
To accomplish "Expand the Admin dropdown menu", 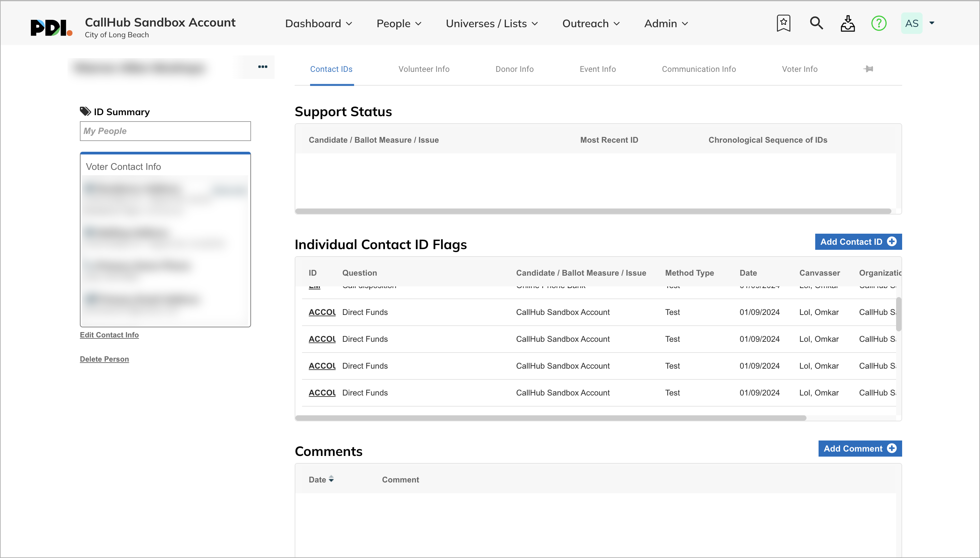I will point(666,24).
